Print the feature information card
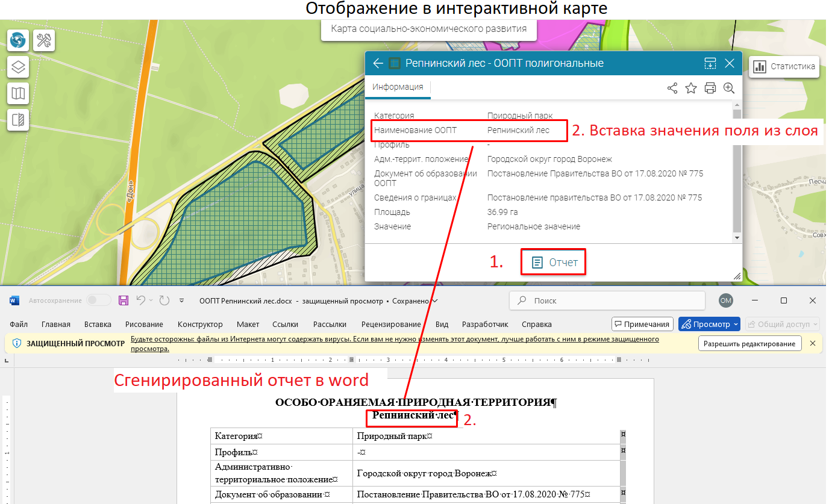This screenshot has width=829, height=504. [710, 88]
